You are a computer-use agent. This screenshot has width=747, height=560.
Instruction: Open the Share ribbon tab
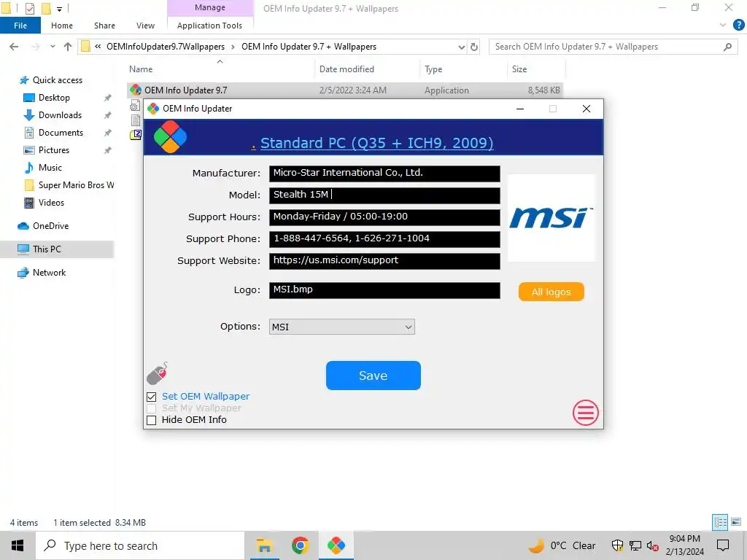pyautogui.click(x=104, y=26)
